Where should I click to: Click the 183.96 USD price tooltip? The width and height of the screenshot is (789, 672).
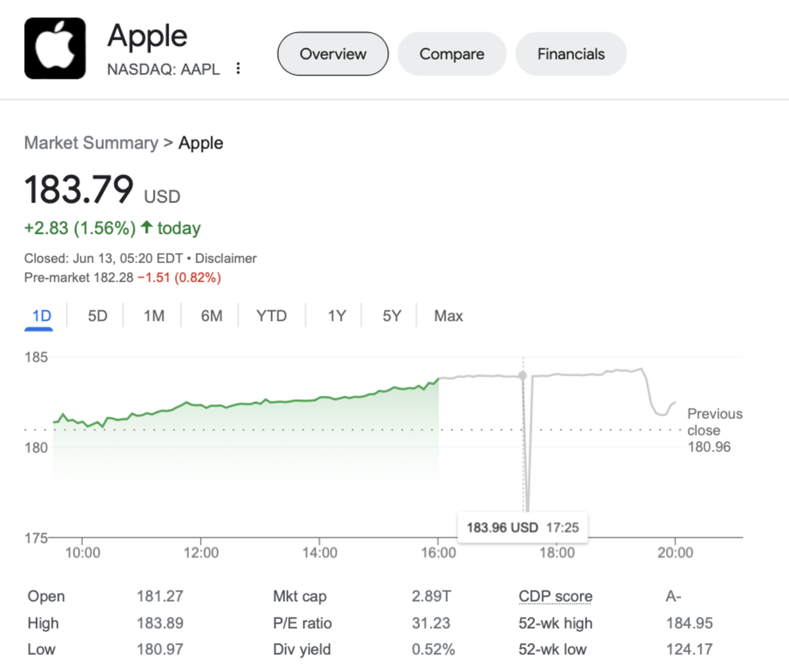pyautogui.click(x=522, y=527)
